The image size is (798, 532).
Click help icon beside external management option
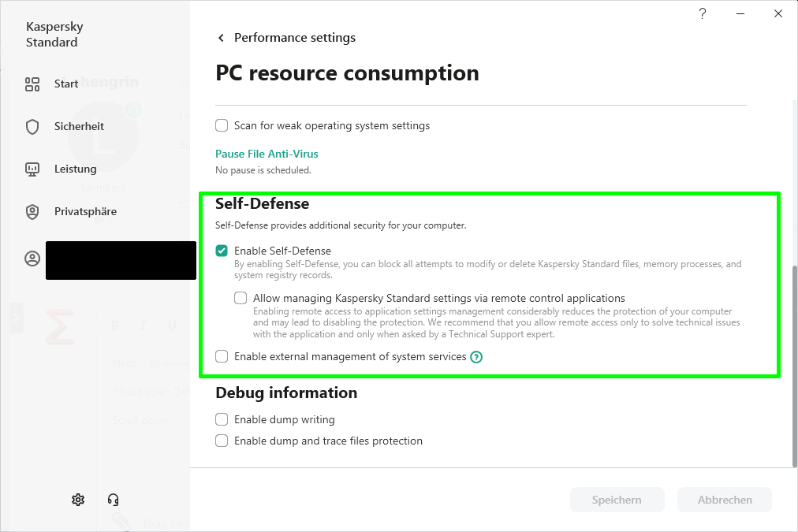click(x=476, y=357)
